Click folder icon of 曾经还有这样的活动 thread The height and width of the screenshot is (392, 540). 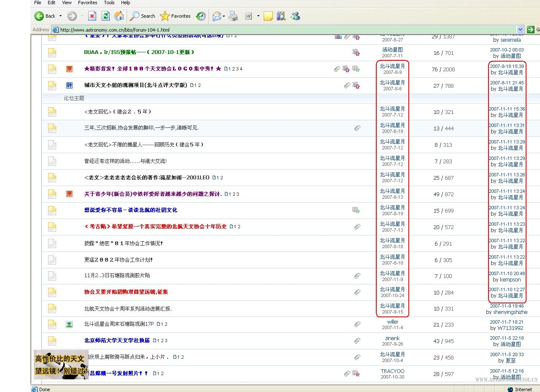point(52,161)
